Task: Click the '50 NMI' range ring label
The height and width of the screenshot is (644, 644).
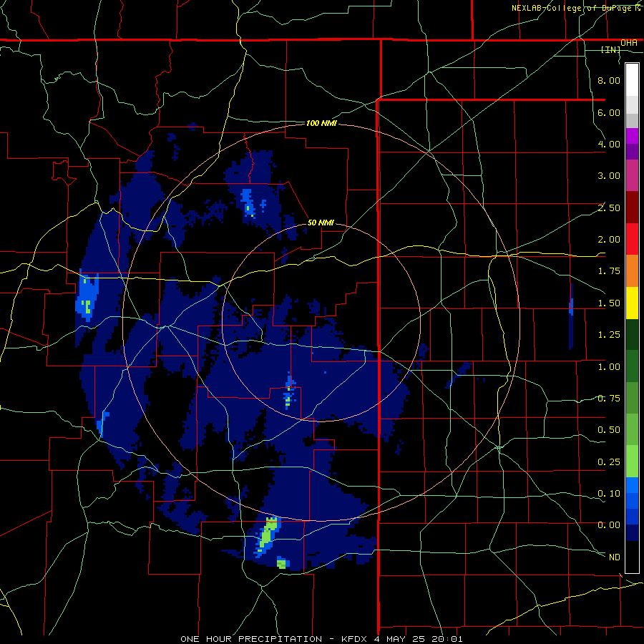Action: (321, 223)
